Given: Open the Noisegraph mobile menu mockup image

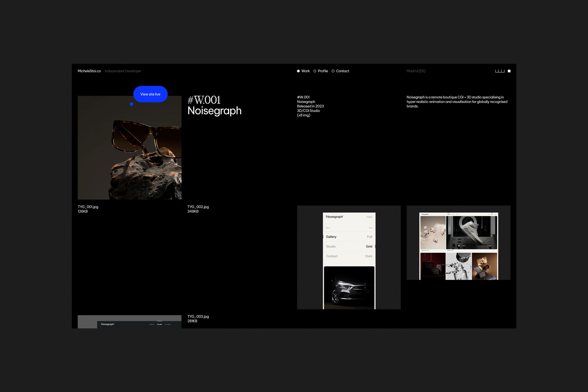Looking at the screenshot, I should [349, 257].
